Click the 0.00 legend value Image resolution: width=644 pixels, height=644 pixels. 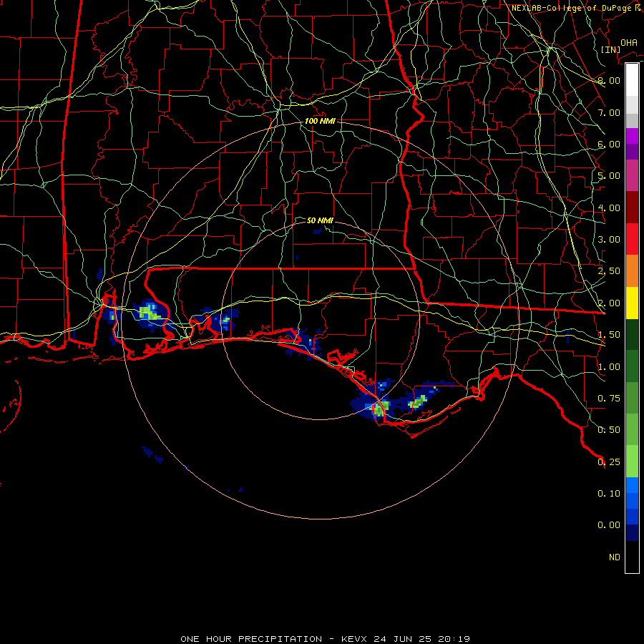(609, 525)
